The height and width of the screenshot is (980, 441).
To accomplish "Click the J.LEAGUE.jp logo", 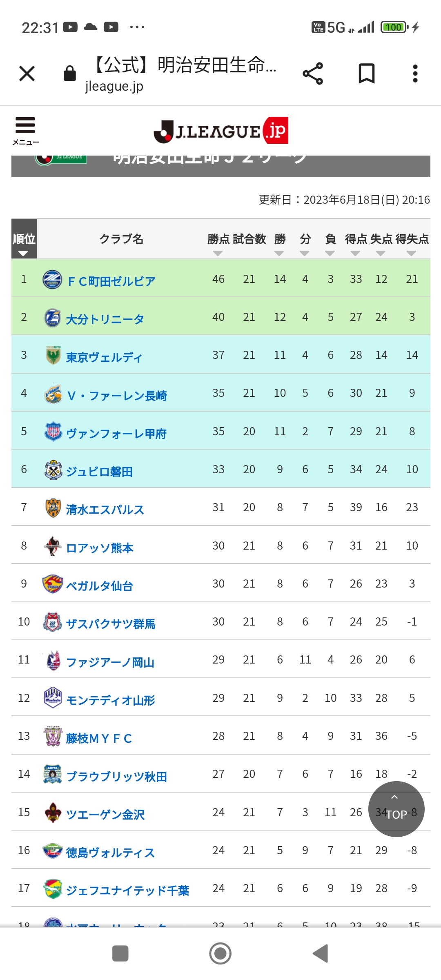I will 221,131.
